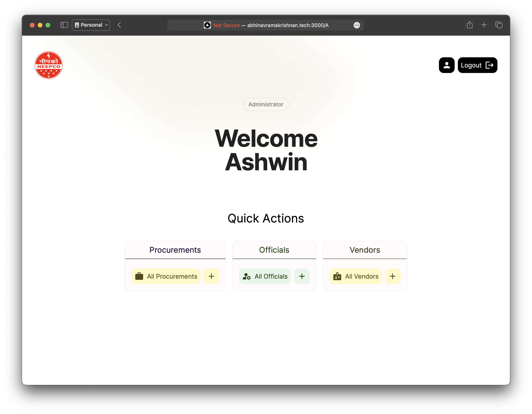The height and width of the screenshot is (414, 532).
Task: Click the logout arrow icon inside Logout button
Action: (490, 65)
